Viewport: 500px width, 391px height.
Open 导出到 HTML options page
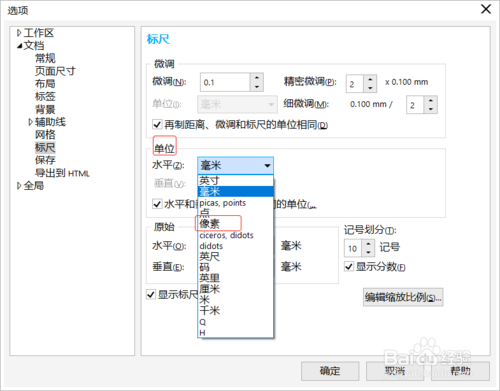[62, 173]
